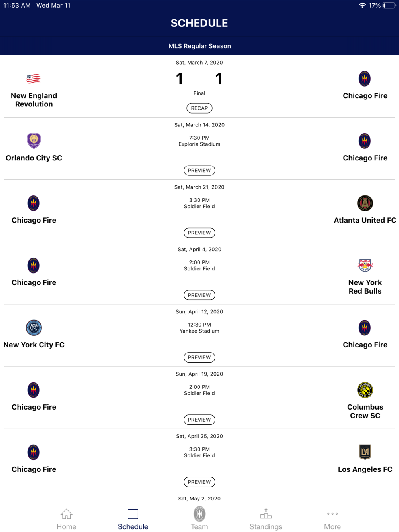Open PREVIEW for Orlando City SC match
Screen dimensions: 399x532
[x=199, y=170]
